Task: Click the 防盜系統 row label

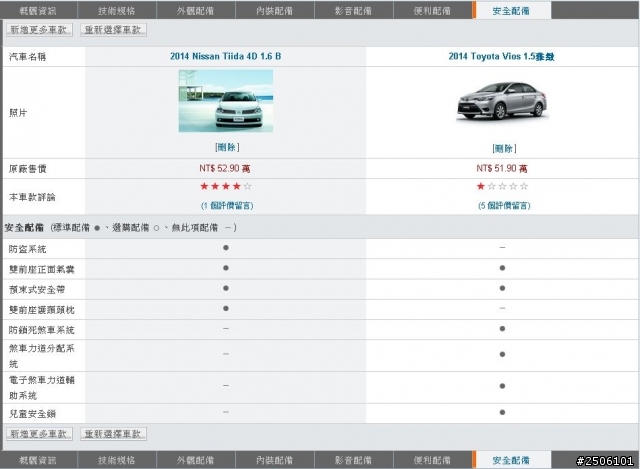Action: (28, 249)
